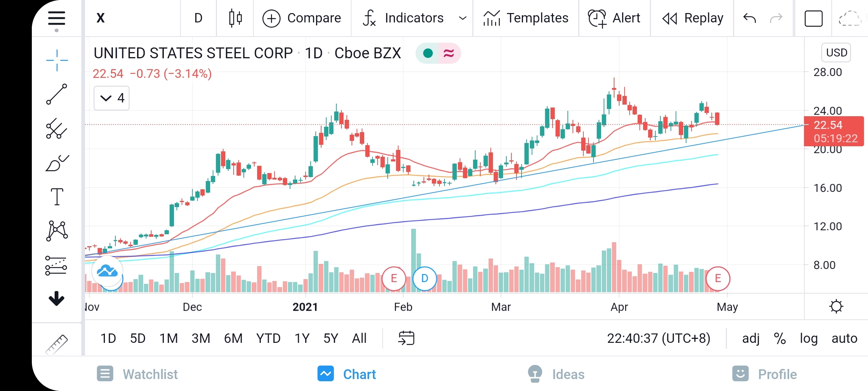Image resolution: width=868 pixels, height=391 pixels.
Task: Set range to 6M
Action: 233,339
